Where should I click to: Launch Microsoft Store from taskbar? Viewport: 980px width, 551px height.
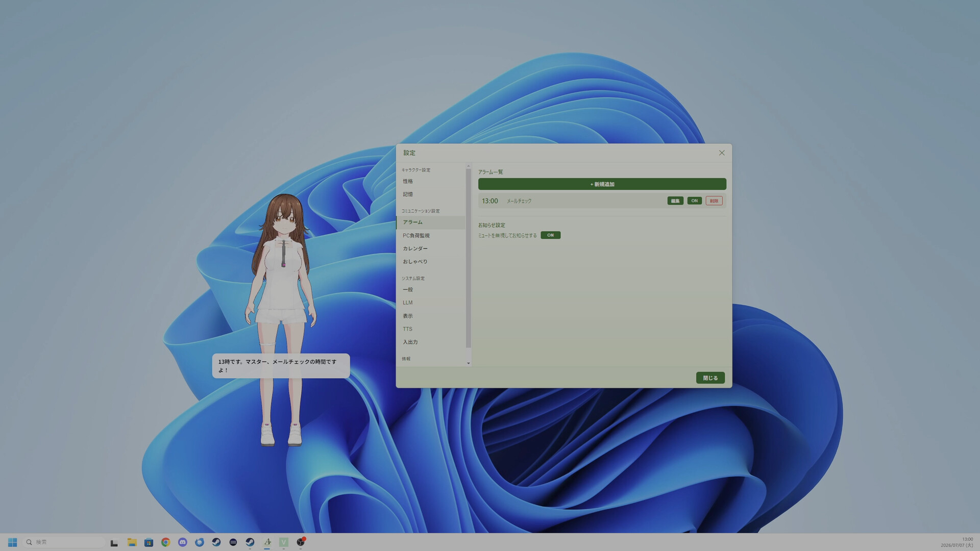click(149, 542)
